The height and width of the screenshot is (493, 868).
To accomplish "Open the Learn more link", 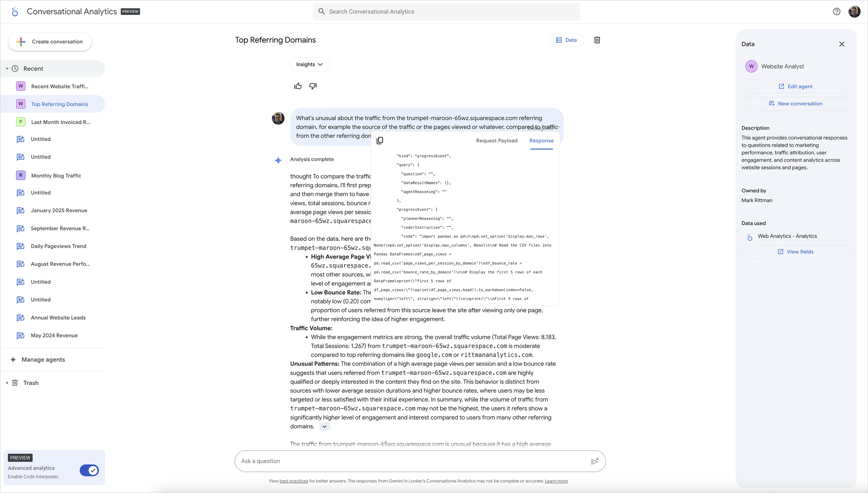I will pos(556,481).
